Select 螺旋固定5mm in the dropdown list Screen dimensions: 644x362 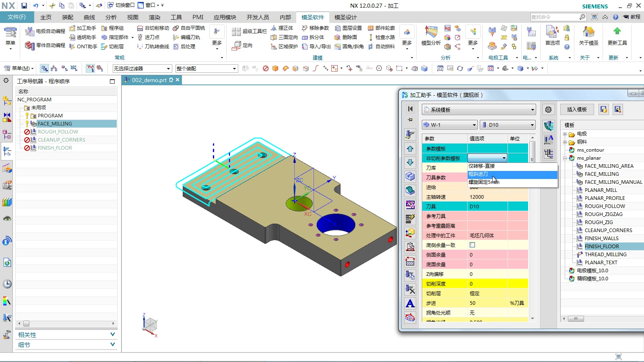512,182
